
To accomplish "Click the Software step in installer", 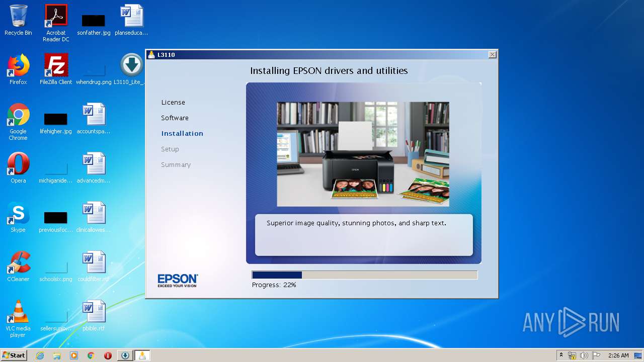I will point(175,118).
